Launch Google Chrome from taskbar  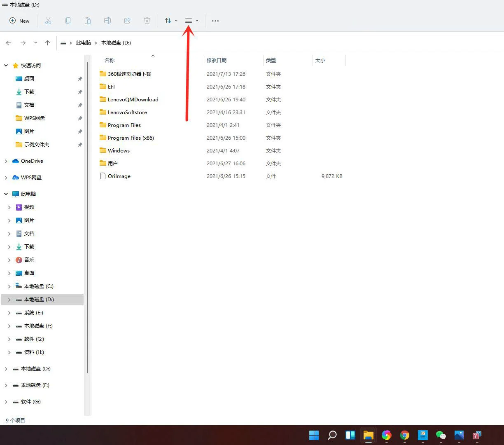tap(405, 435)
